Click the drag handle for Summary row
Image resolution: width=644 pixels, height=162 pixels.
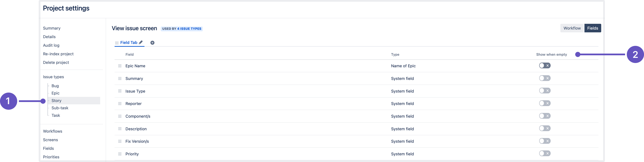point(120,78)
